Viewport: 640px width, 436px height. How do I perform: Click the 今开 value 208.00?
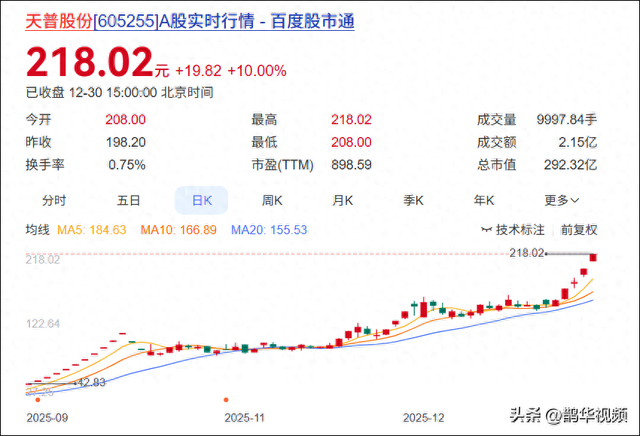pos(125,120)
